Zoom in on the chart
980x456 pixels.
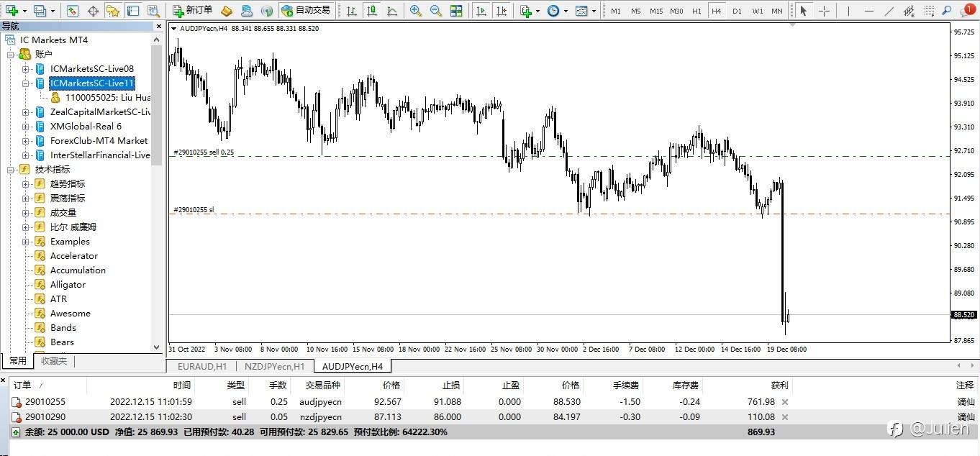(416, 11)
